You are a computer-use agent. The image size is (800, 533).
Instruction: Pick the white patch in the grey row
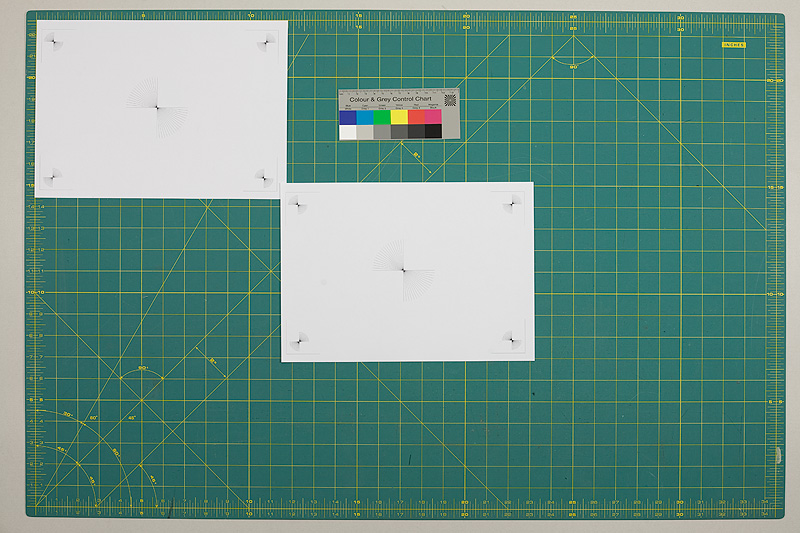pyautogui.click(x=347, y=131)
